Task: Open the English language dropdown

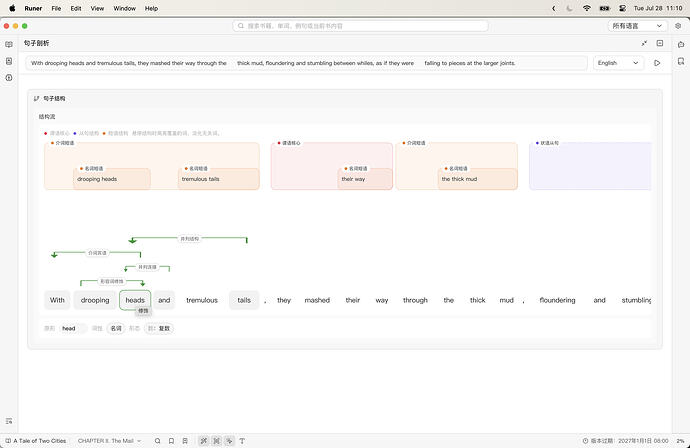Action: [x=618, y=63]
